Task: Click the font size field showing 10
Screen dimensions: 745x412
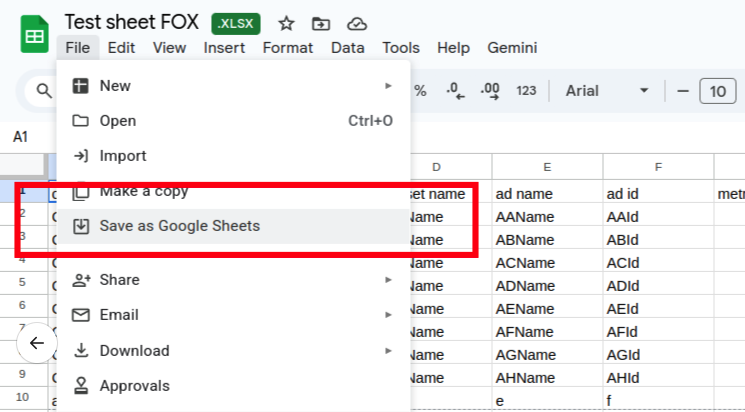Action: click(x=717, y=91)
